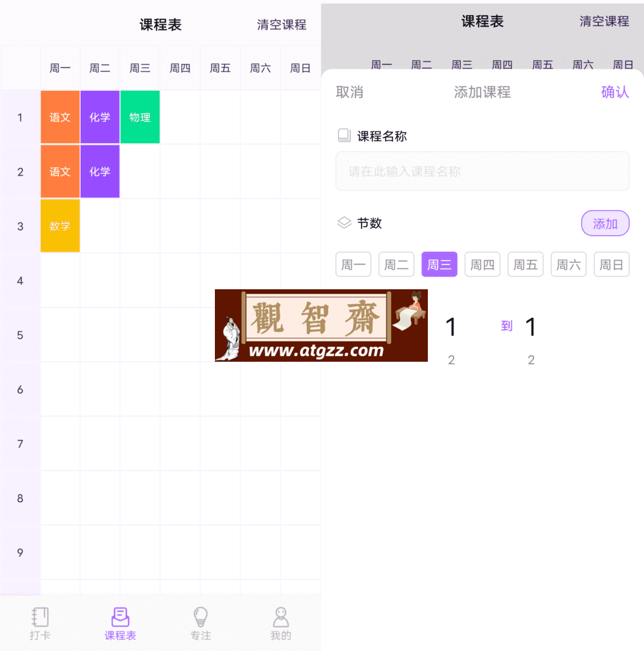The image size is (644, 651).
Task: Open green 物理 block on Wednesday
Action: 140,117
